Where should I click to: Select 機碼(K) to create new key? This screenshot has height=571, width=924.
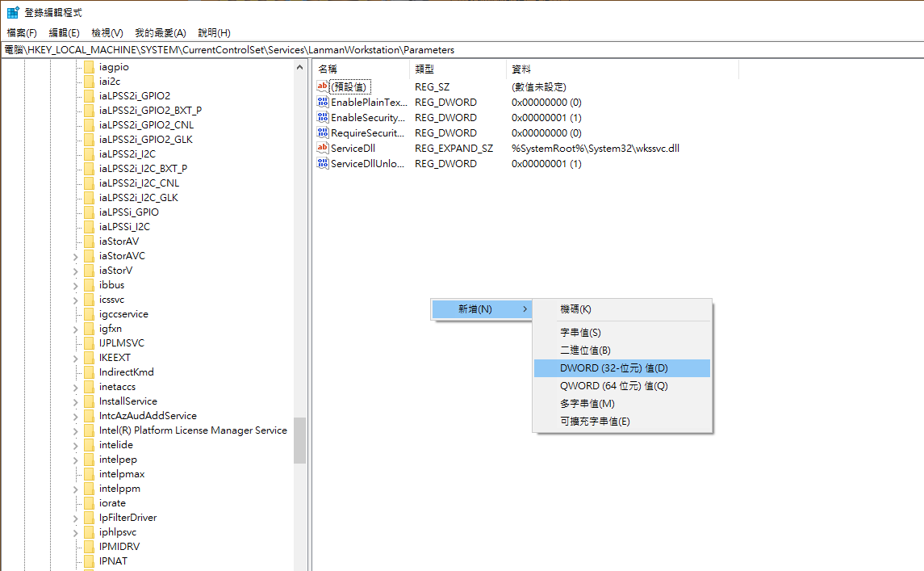tap(575, 309)
